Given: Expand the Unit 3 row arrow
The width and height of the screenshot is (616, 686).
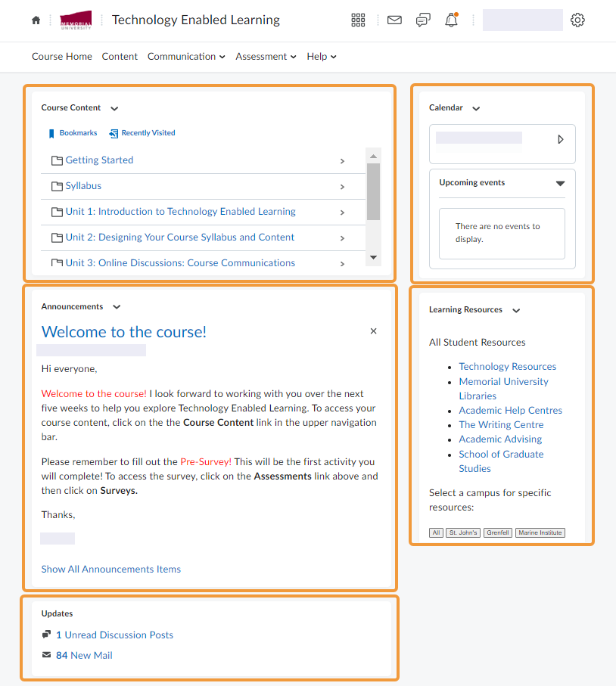Looking at the screenshot, I should (x=342, y=264).
